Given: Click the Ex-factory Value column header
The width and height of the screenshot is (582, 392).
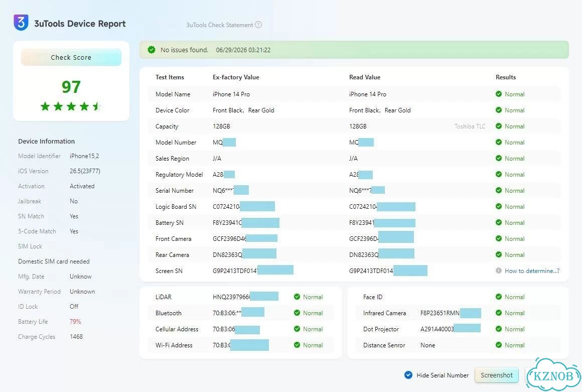Looking at the screenshot, I should 236,77.
